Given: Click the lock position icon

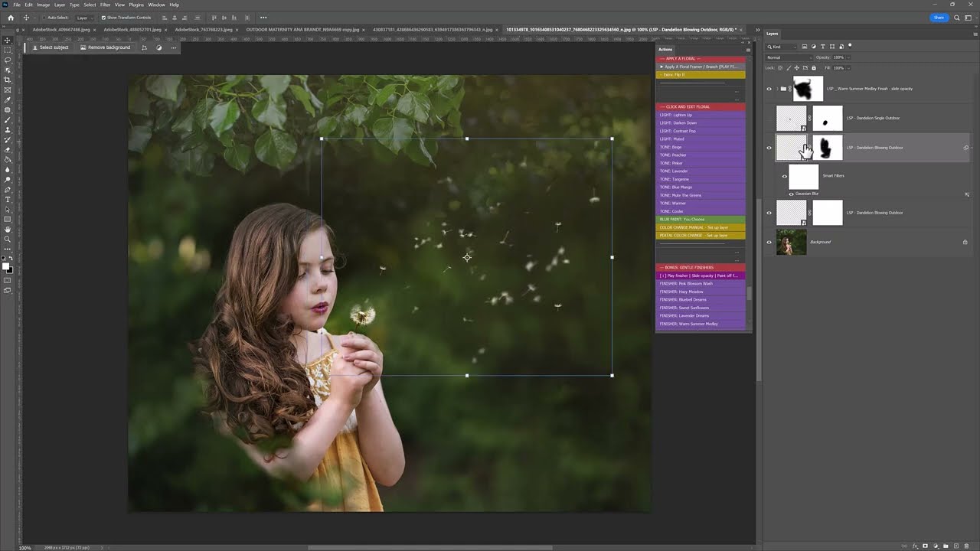Looking at the screenshot, I should pos(797,67).
